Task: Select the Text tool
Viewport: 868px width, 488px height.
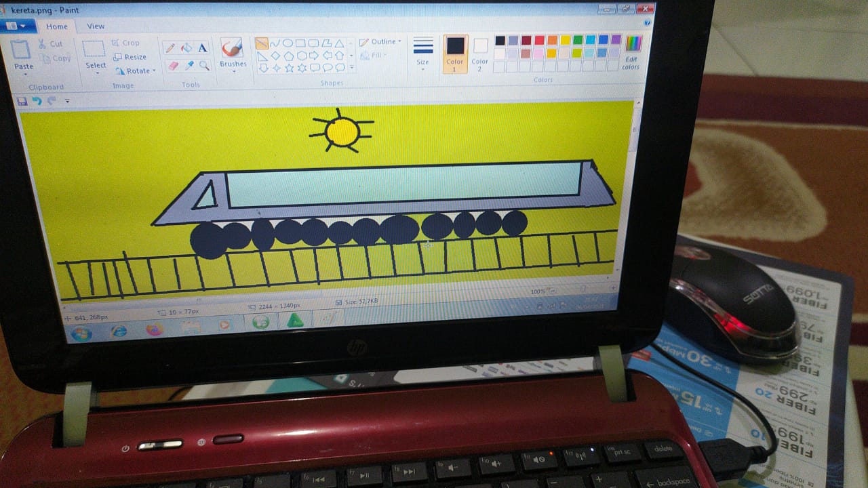Action: [x=202, y=47]
